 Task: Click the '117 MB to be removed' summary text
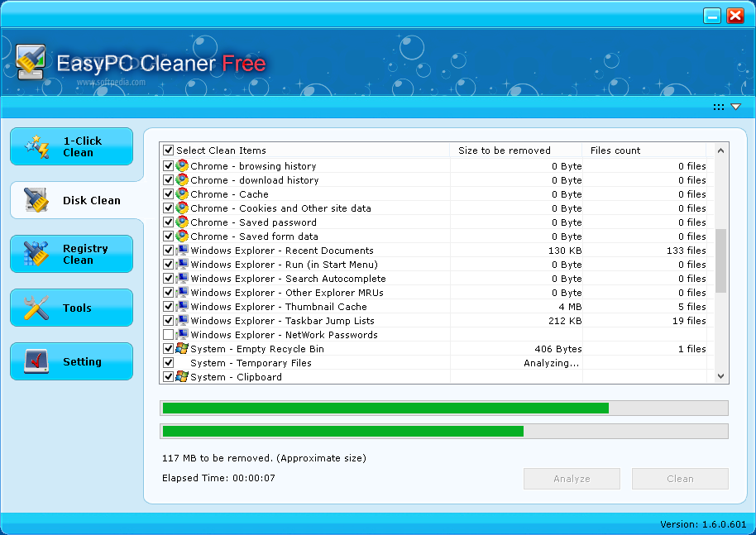[264, 458]
